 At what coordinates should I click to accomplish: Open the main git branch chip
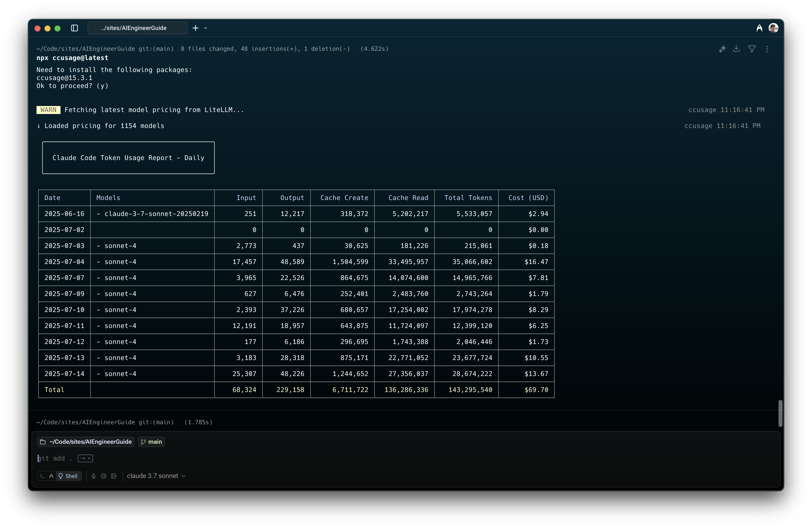pos(151,442)
